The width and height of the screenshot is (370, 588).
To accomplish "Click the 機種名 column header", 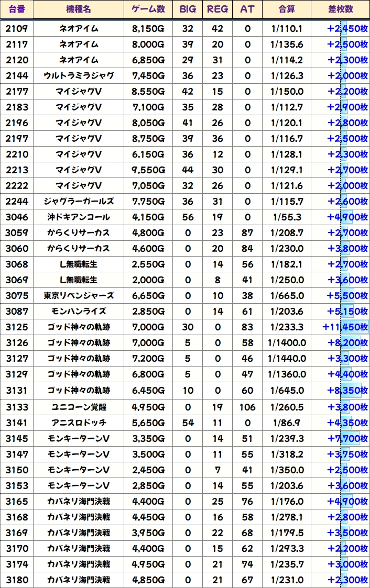I will (79, 9).
